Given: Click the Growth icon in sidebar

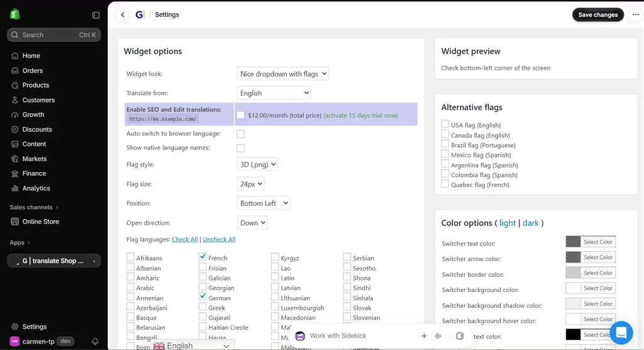Looking at the screenshot, I should coord(15,115).
